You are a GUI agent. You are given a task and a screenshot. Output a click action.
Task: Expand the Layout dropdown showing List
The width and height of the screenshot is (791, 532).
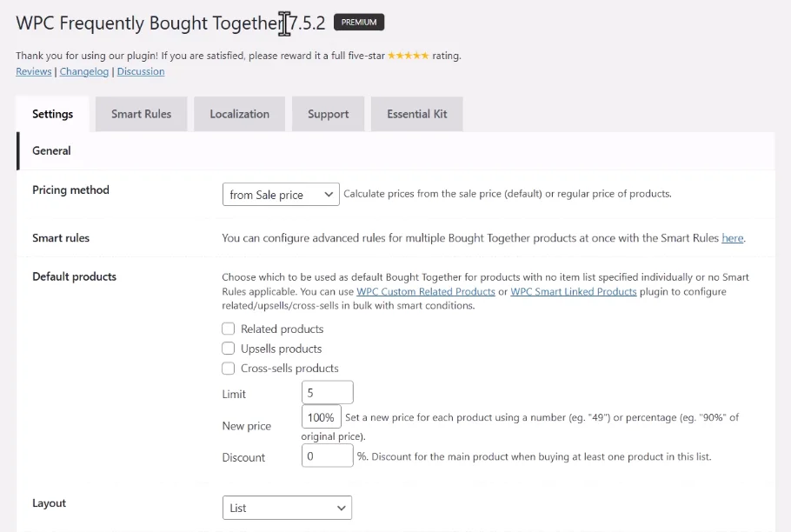click(x=287, y=508)
